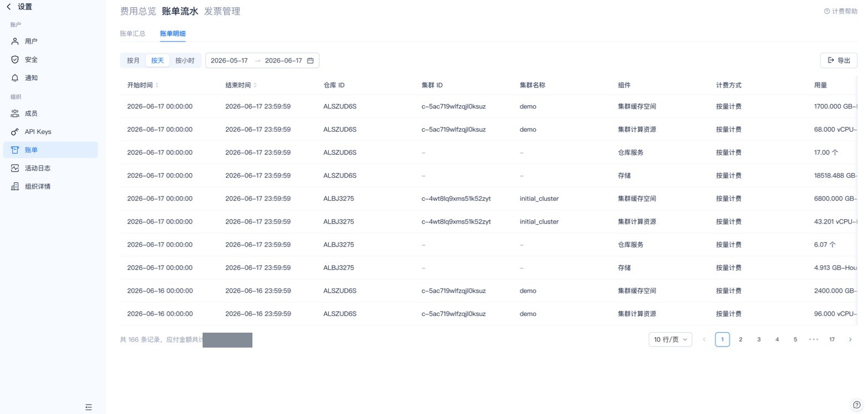Jump to last page 17

832,339
